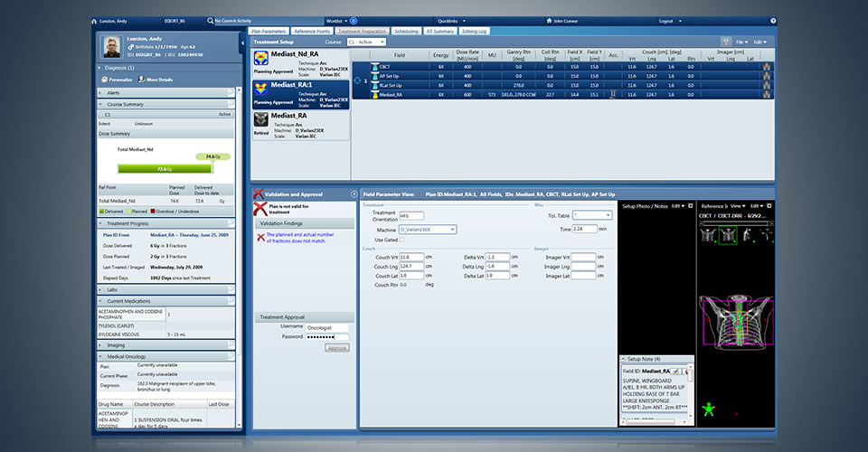Screen dimensions: 868x452
Task: Collapse the Treatment Progress section
Action: point(100,223)
